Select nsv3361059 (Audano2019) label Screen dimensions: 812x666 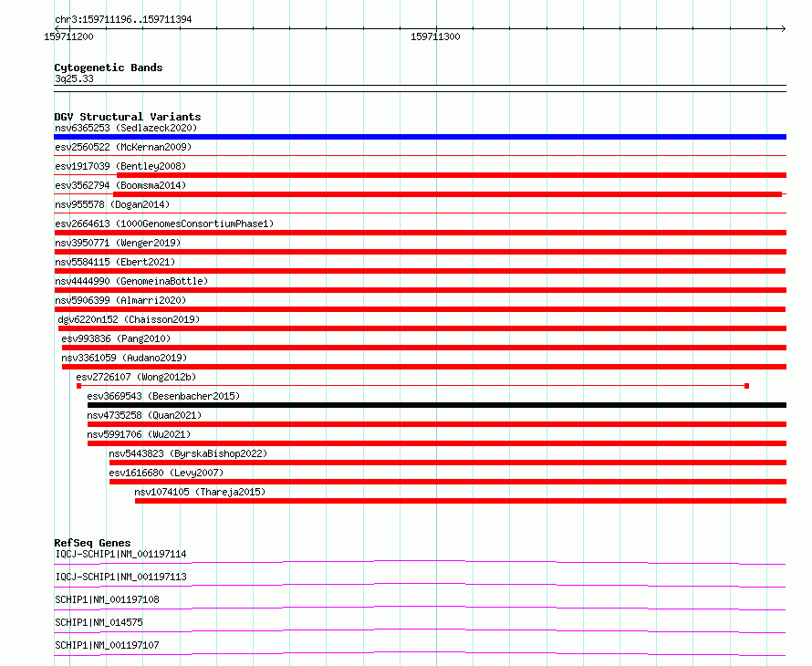124,358
